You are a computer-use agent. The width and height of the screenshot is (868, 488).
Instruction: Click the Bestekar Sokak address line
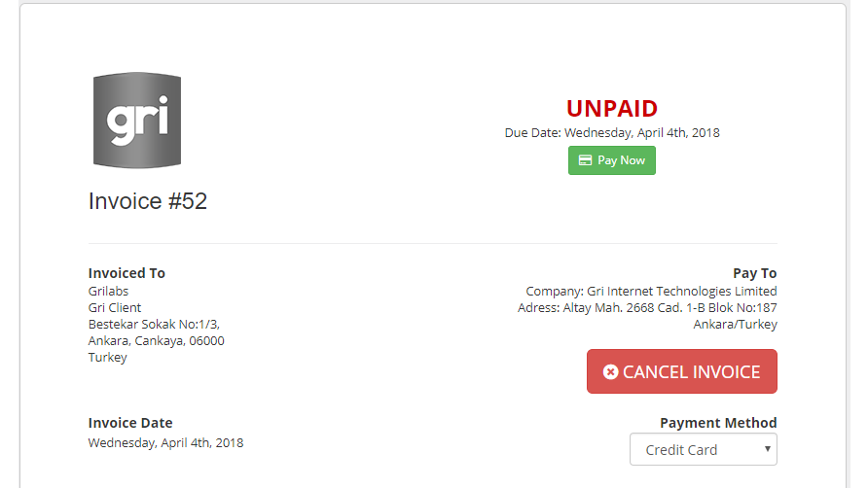tap(154, 325)
